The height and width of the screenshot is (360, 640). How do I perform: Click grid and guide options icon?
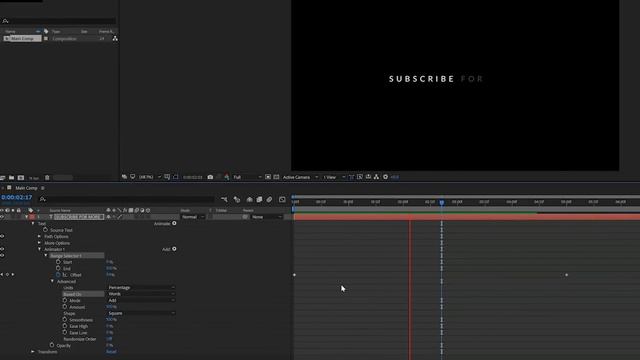pyautogui.click(x=167, y=177)
